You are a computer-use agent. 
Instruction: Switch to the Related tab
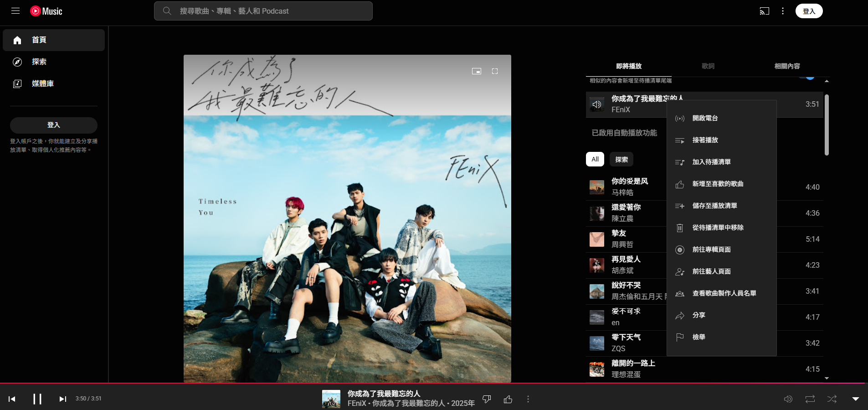coord(787,66)
